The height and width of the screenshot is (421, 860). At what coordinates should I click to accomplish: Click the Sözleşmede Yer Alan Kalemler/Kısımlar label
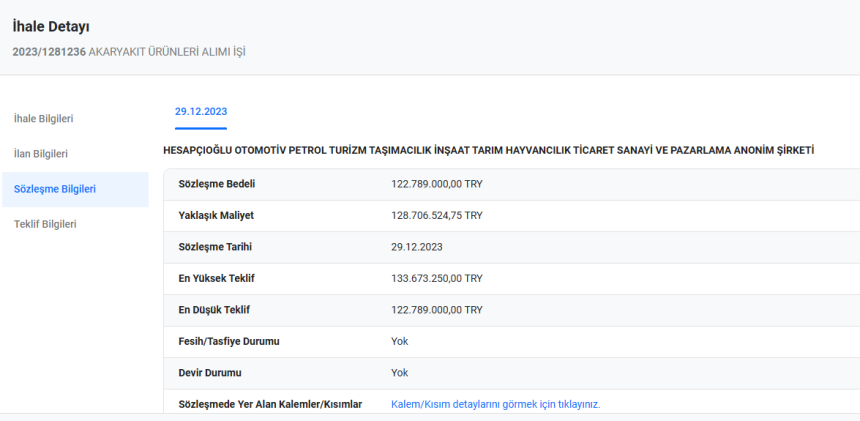[270, 405]
